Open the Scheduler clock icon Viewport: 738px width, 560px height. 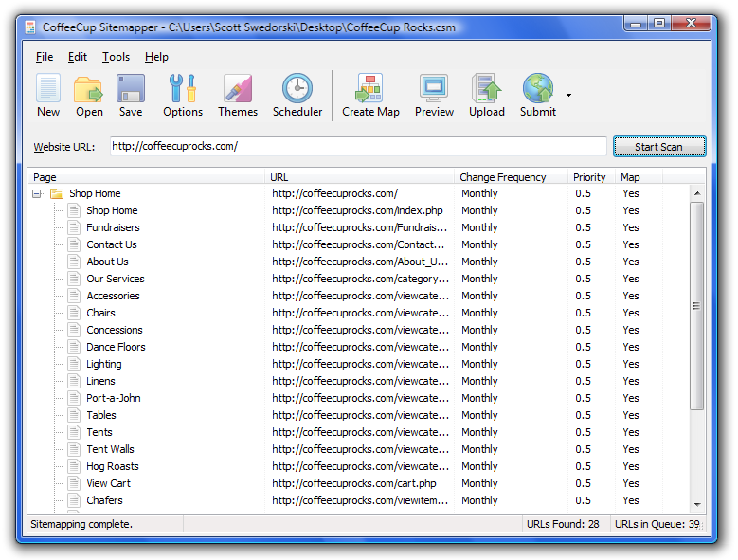297,88
